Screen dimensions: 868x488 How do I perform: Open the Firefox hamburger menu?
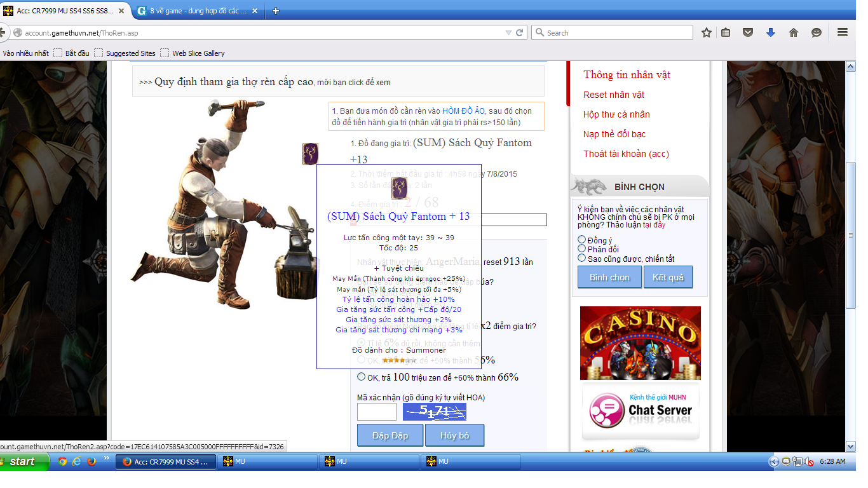(843, 32)
